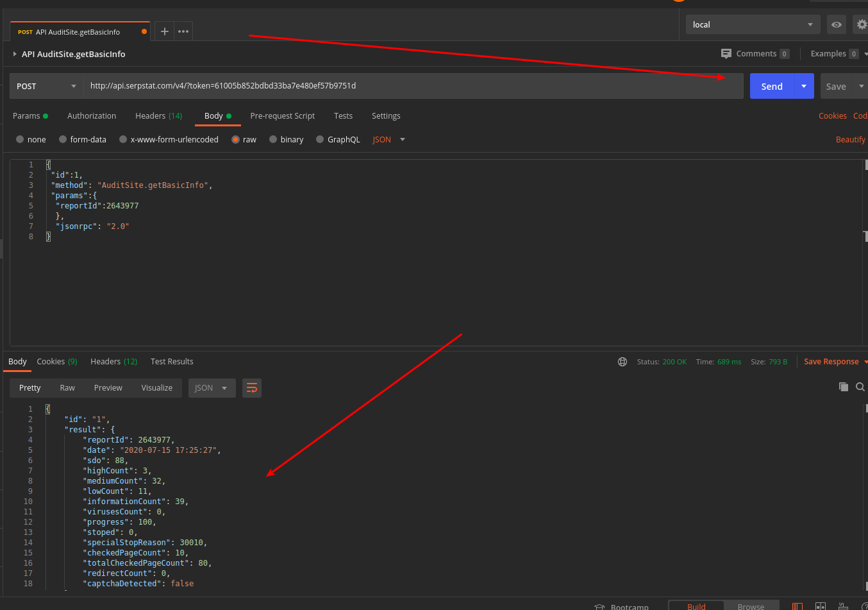Switch to two-pane view icon
This screenshot has width=868, height=610.
[821, 607]
